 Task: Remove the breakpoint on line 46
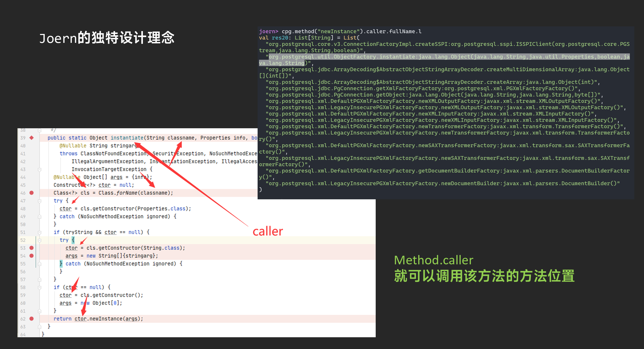pos(32,193)
